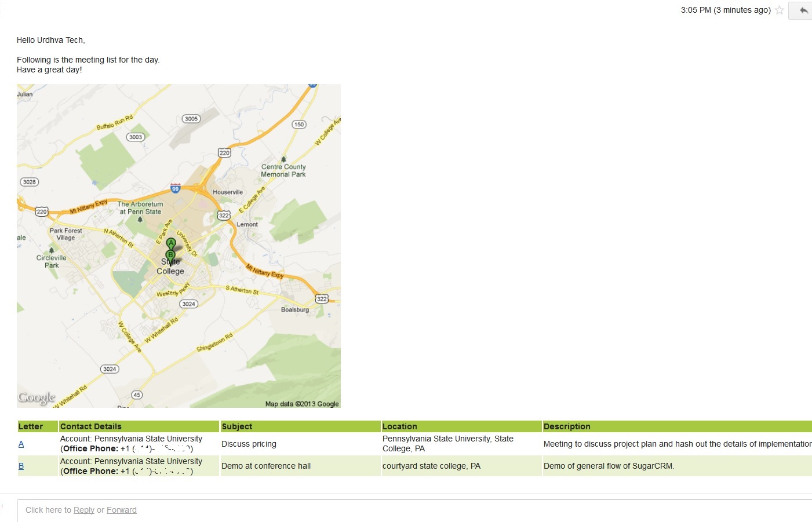Viewport: 812px width, 522px height.
Task: Click the '3:05 PM (3 minutes ago)' timestamp
Action: tap(726, 10)
